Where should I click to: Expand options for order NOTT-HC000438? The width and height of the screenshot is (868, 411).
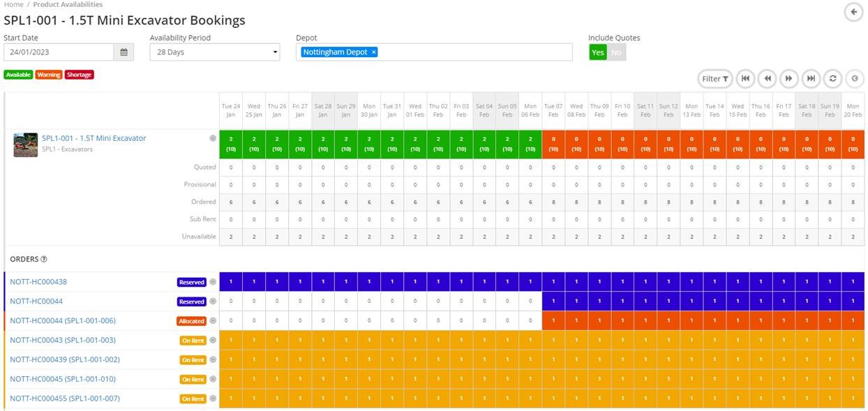click(x=213, y=282)
